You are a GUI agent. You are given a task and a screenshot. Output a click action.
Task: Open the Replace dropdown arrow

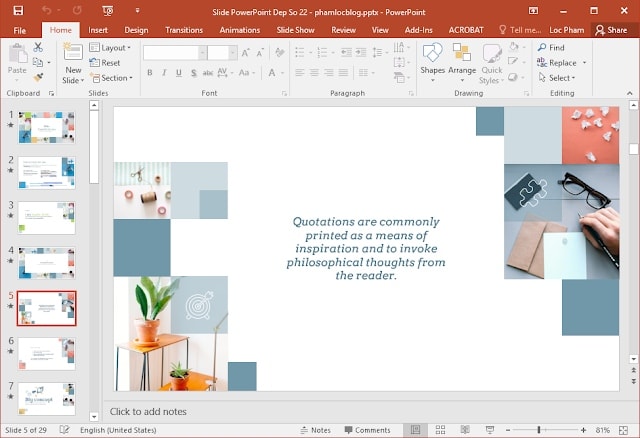pyautogui.click(x=584, y=63)
